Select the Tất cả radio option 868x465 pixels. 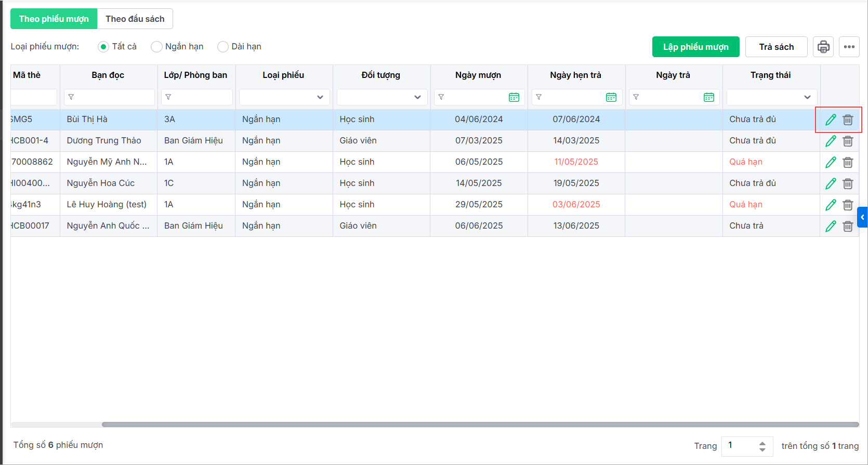[x=103, y=47]
